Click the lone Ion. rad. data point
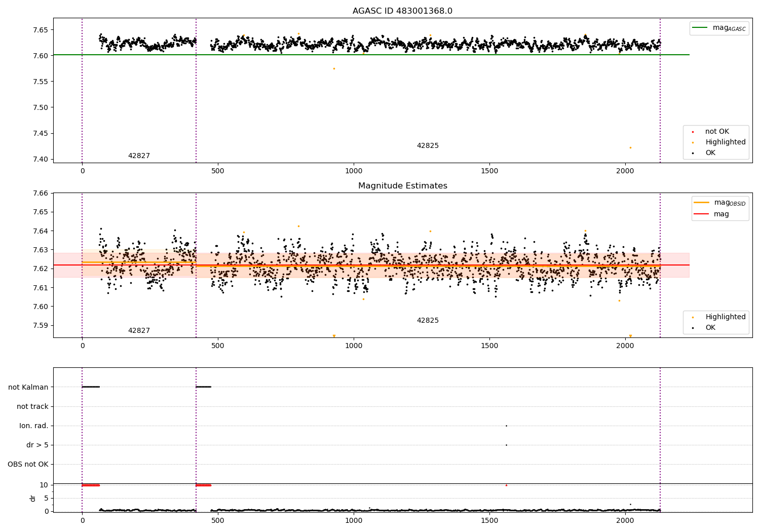The height and width of the screenshot is (532, 760). 506,426
